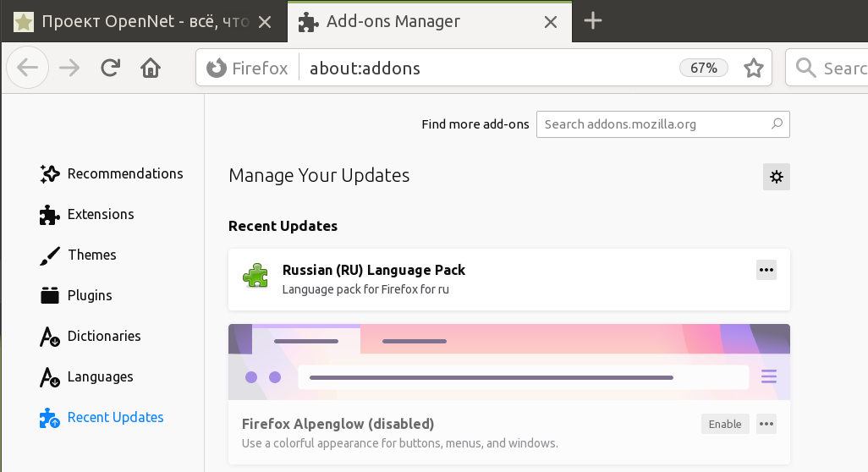The height and width of the screenshot is (472, 868).
Task: Bookmark this page with the star icon
Action: pyautogui.click(x=753, y=68)
